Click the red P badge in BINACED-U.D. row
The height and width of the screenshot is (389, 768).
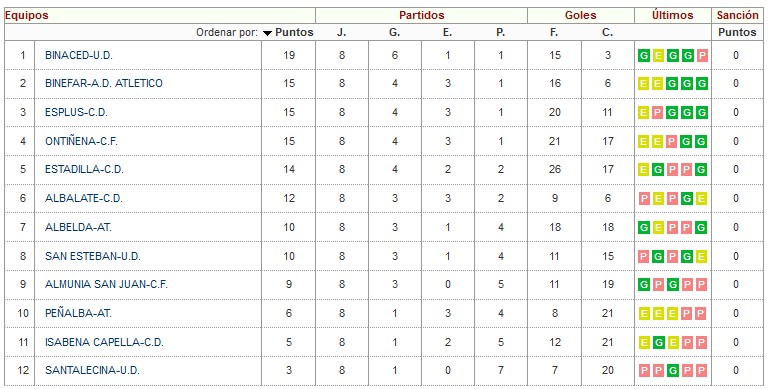click(x=702, y=55)
